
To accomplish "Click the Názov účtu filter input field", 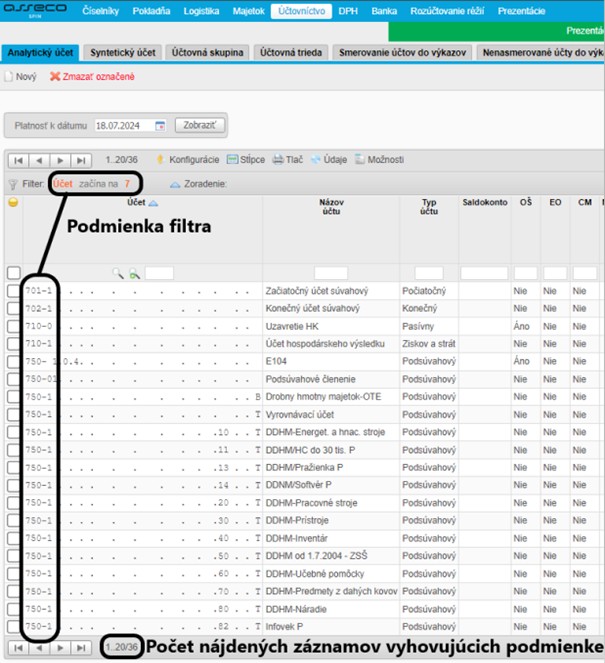I will tap(331, 273).
